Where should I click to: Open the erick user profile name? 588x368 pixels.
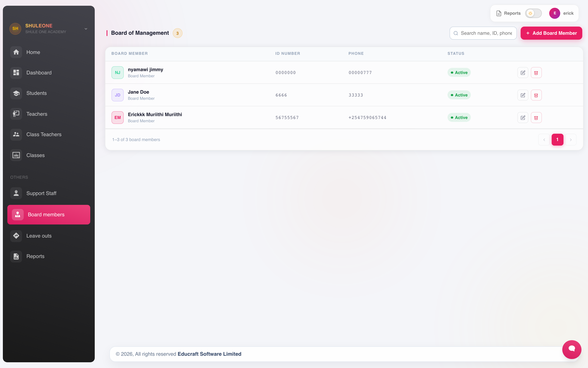click(568, 13)
